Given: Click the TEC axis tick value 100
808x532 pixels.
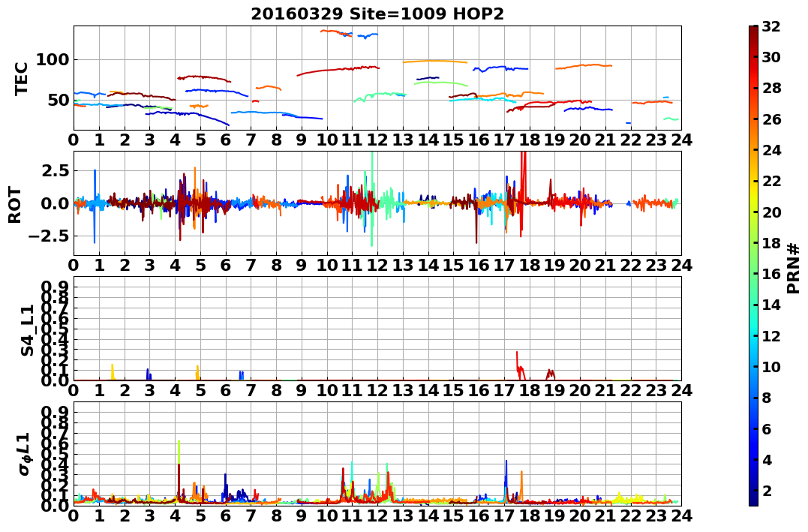Looking at the screenshot, I should point(52,60).
